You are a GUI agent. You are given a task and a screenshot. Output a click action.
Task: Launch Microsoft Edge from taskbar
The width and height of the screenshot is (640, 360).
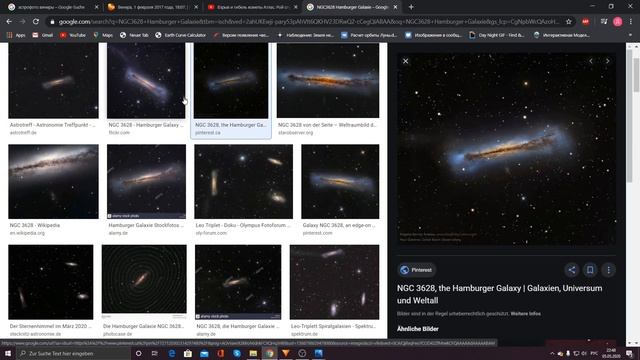[171, 353]
